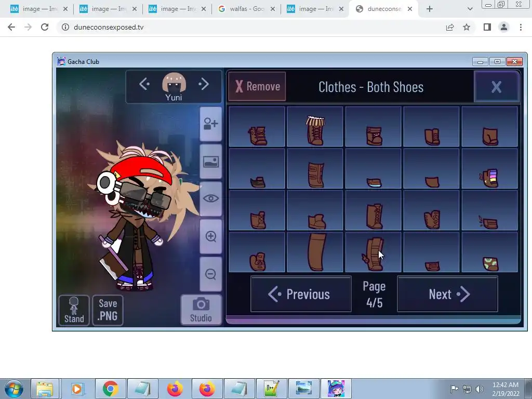
Task: Go back in browser history
Action: (x=11, y=27)
